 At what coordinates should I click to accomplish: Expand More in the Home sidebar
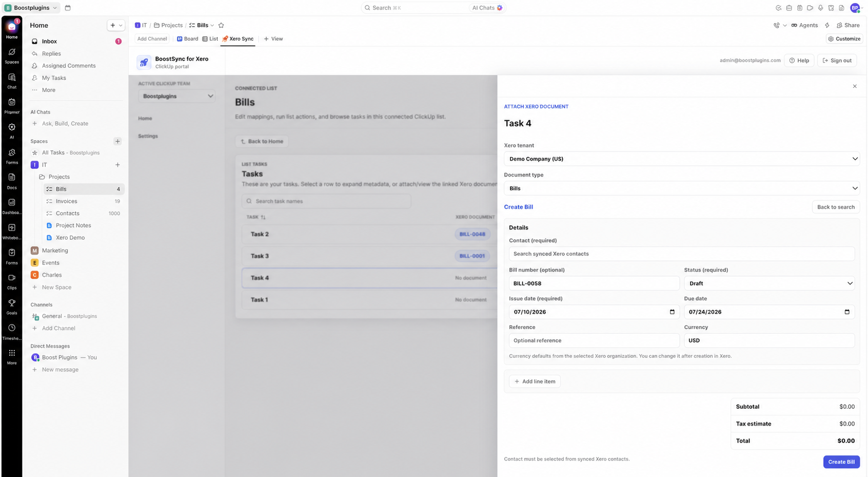pyautogui.click(x=49, y=90)
